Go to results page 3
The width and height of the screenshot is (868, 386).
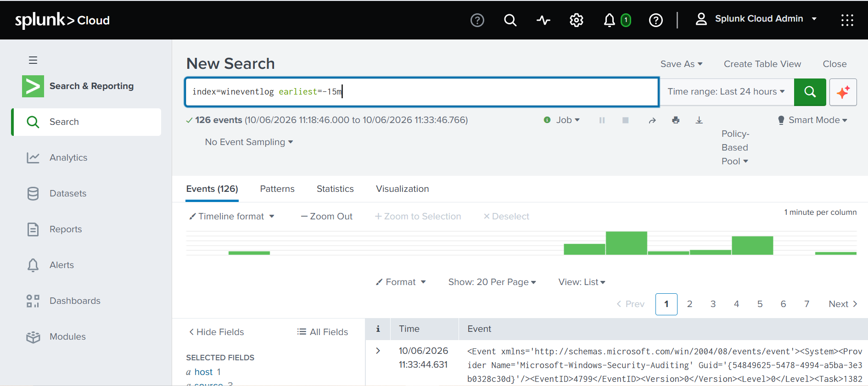coord(713,304)
